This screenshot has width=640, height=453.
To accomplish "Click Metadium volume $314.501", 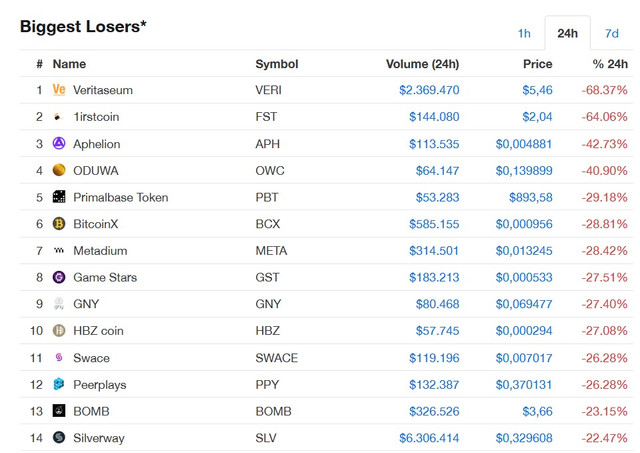I will 434,251.
